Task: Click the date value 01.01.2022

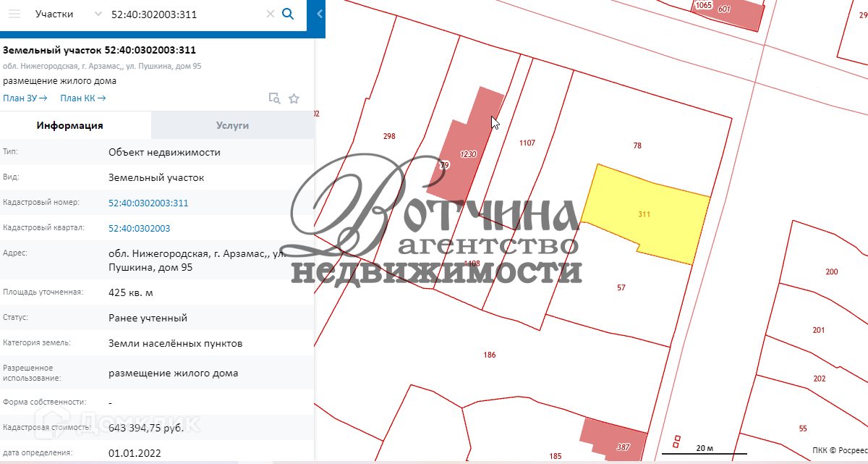Action: (x=135, y=453)
